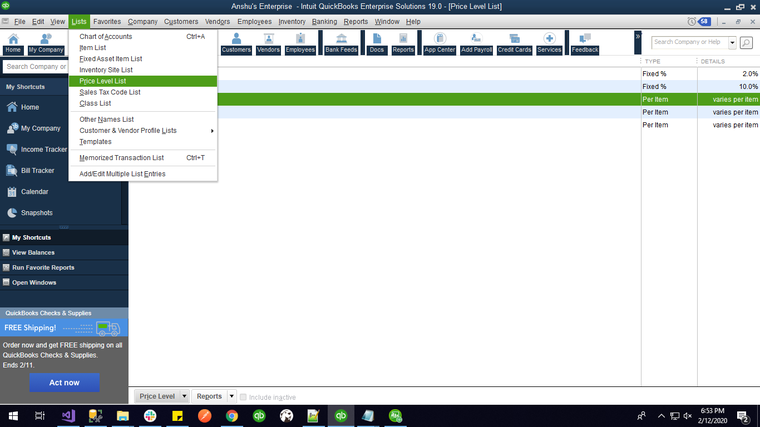This screenshot has height=427, width=760.
Task: Open Windows Start menu
Action: click(x=13, y=416)
